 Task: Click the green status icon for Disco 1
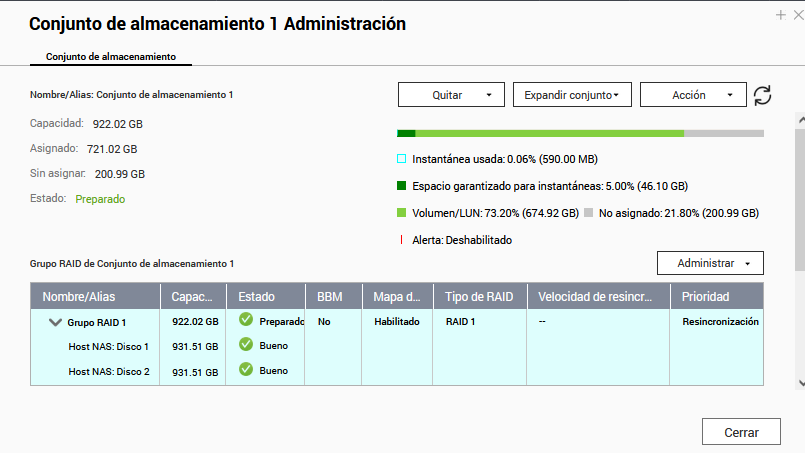[246, 345]
